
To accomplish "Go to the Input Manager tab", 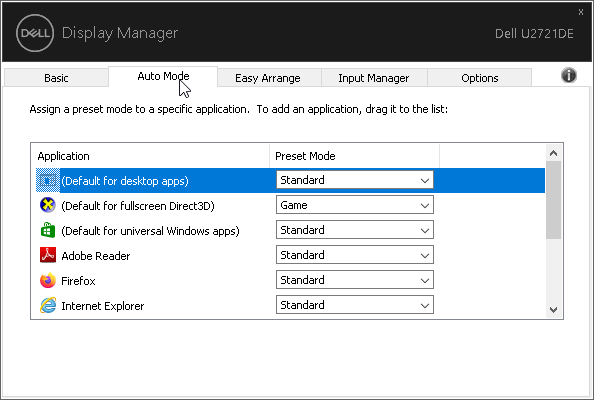I will tap(374, 78).
